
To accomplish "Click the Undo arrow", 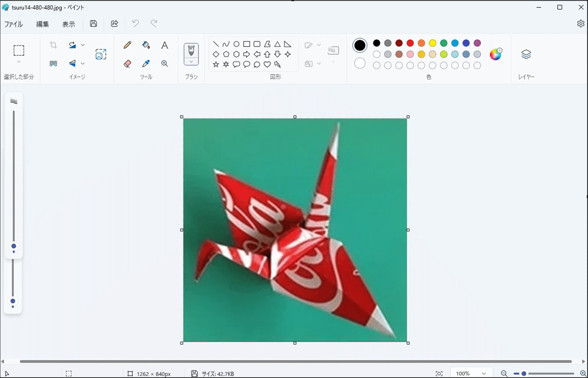I will [x=136, y=24].
